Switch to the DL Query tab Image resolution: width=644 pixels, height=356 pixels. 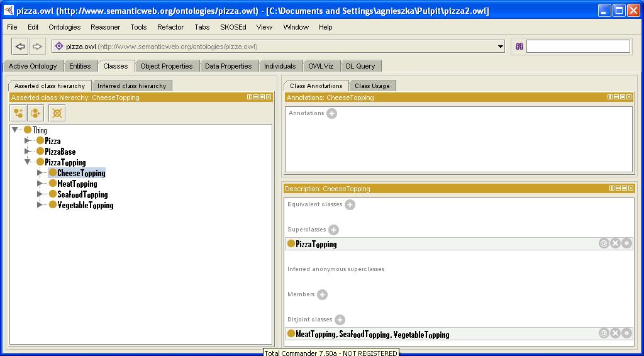(x=360, y=66)
